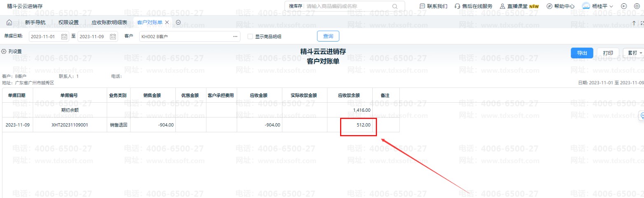Switch to 权限设置 tab
Image resolution: width=644 pixels, height=198 pixels.
pos(68,22)
